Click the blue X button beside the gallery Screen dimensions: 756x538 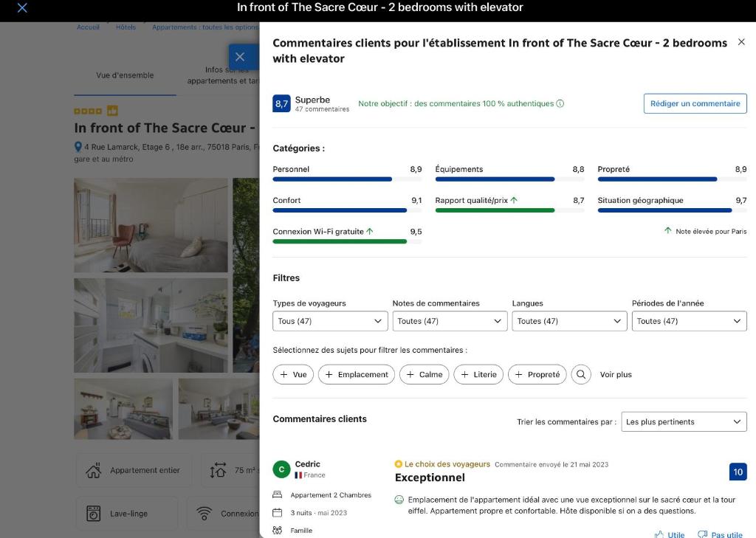240,57
